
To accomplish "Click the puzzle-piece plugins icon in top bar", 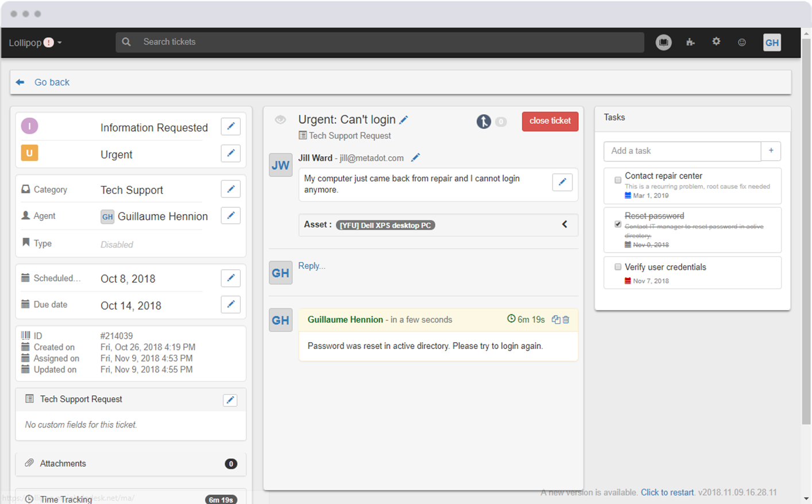I will (690, 42).
